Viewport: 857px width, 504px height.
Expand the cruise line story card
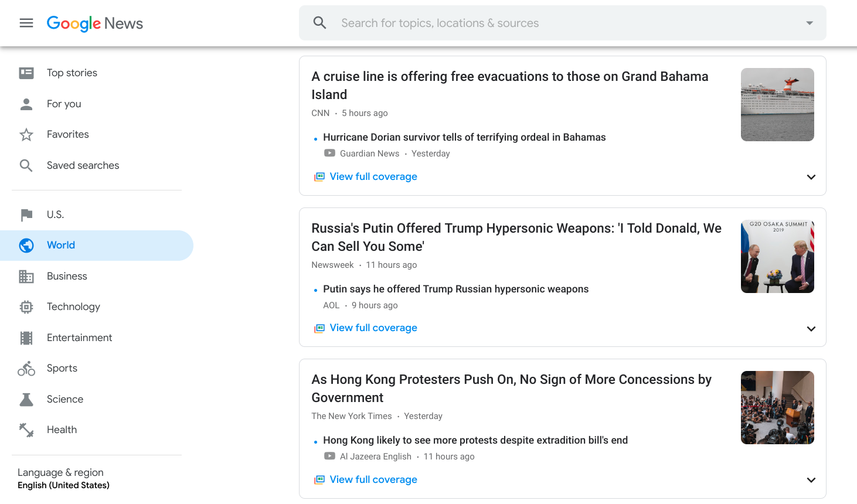click(811, 177)
